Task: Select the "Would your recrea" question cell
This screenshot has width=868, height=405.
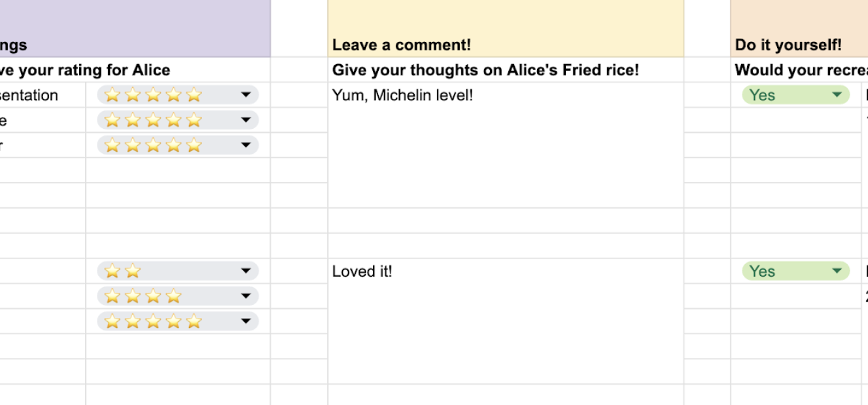Action: click(798, 70)
